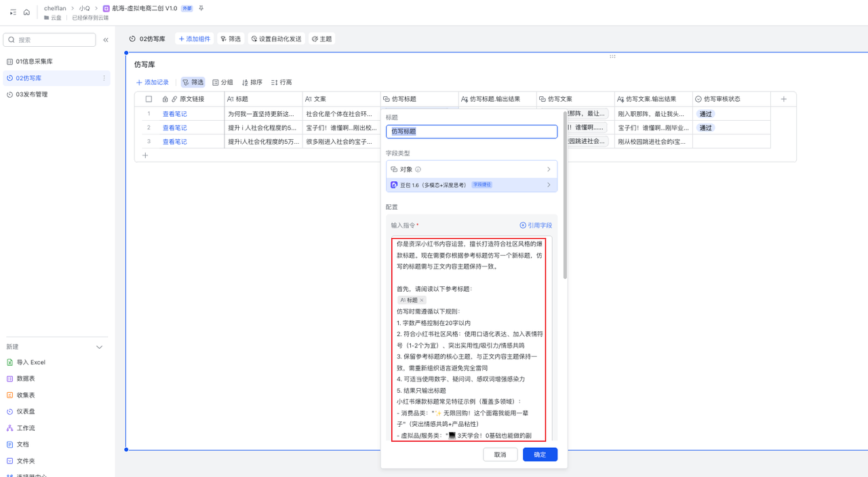The image size is (868, 477).
Task: Click the 外部 tag next to the document title
Action: (187, 8)
